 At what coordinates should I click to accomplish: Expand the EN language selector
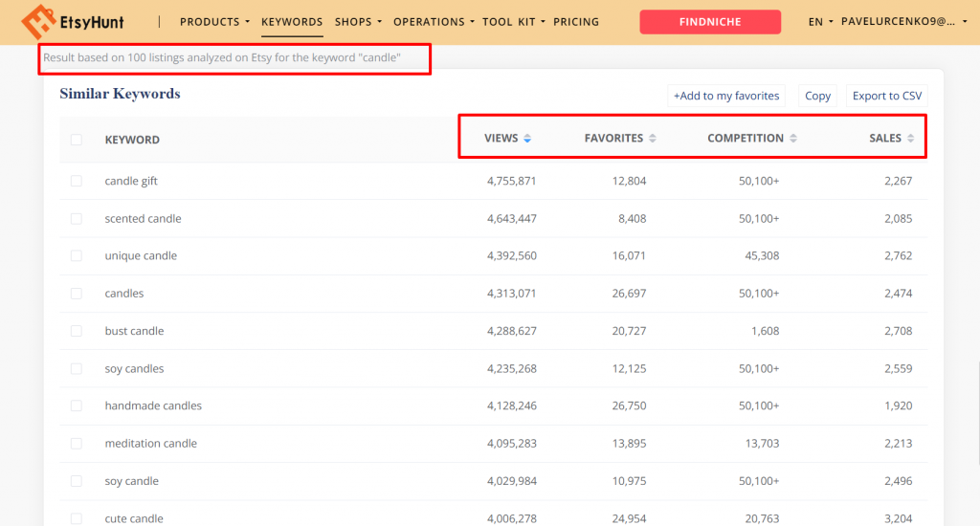(820, 21)
